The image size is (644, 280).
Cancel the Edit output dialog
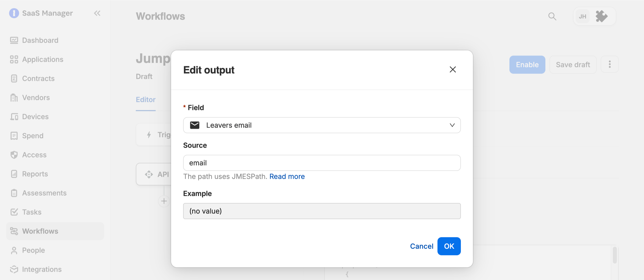pyautogui.click(x=422, y=246)
